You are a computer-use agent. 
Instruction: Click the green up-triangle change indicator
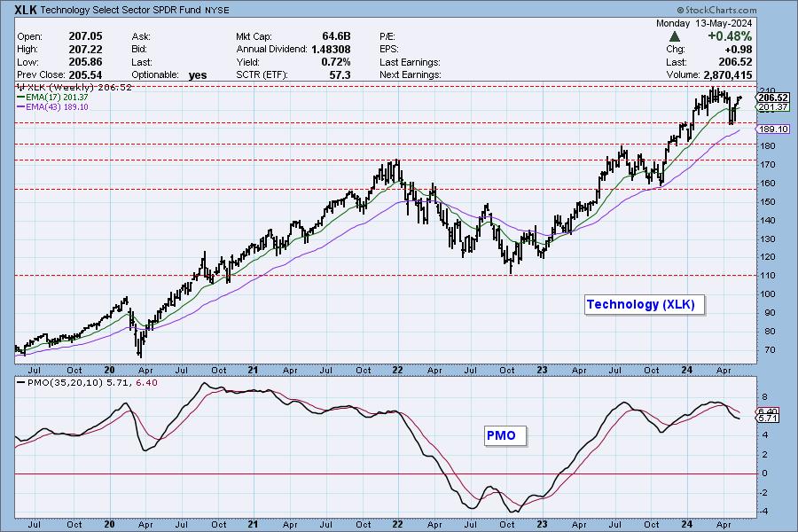pos(675,36)
